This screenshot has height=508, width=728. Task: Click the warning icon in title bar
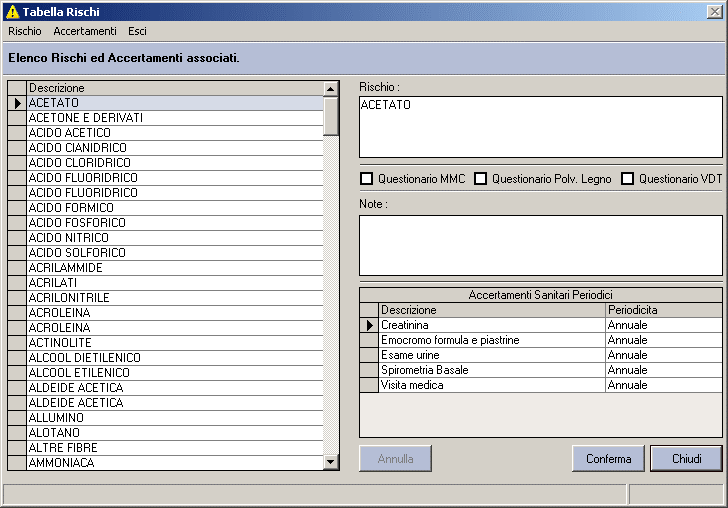tap(13, 12)
